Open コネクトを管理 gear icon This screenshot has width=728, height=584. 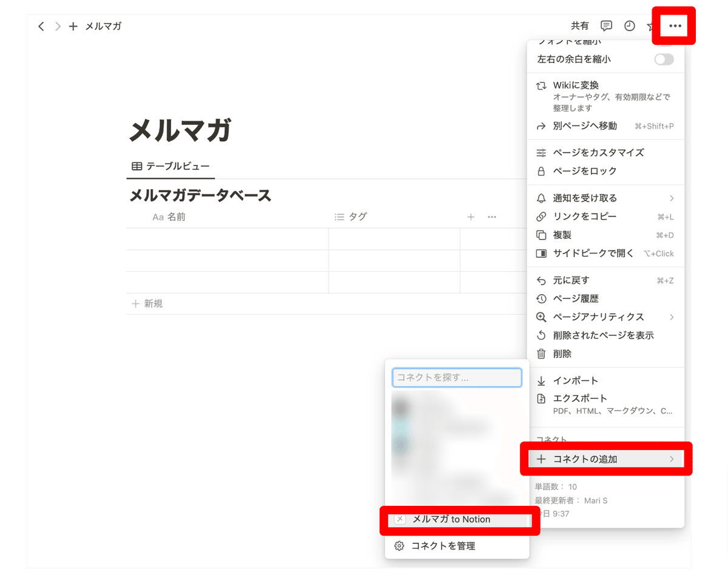(x=400, y=545)
